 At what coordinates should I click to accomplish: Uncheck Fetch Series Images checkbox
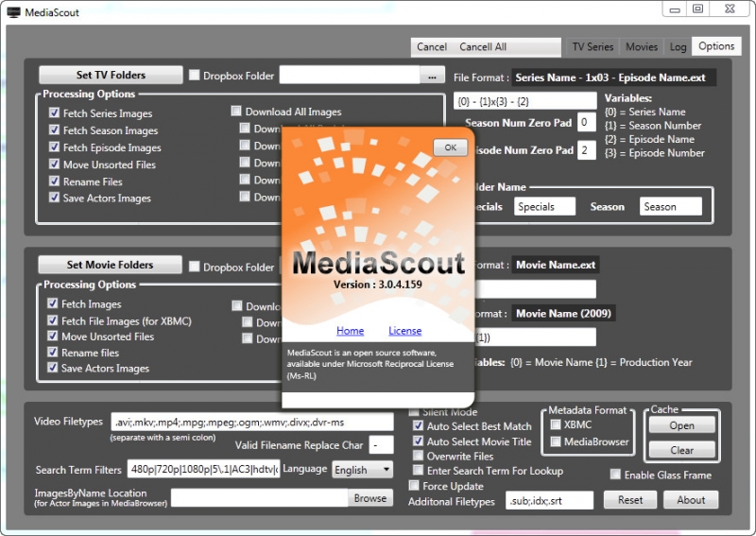tap(55, 113)
